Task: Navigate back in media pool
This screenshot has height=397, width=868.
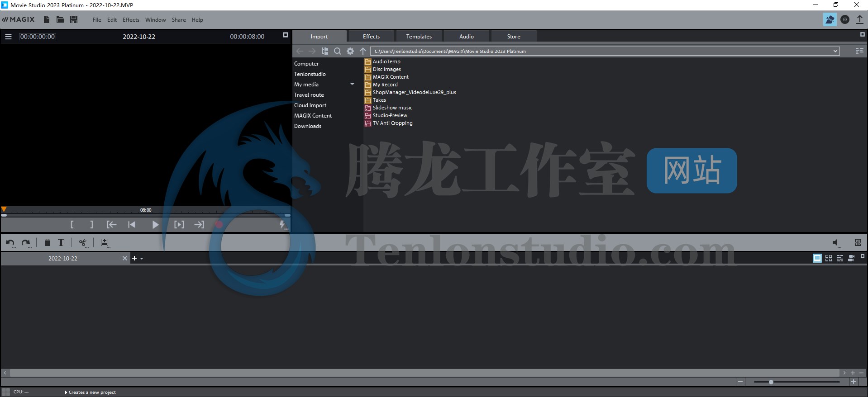Action: tap(299, 51)
